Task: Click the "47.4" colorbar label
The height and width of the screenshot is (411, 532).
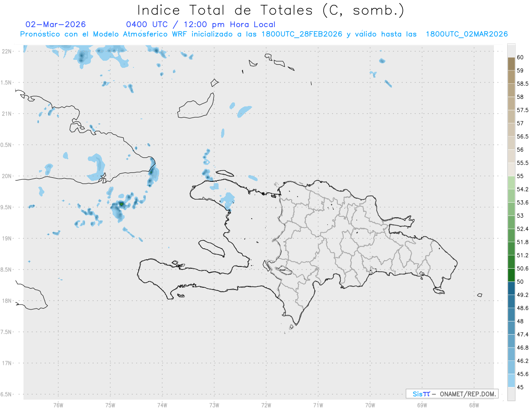Action: [522, 334]
